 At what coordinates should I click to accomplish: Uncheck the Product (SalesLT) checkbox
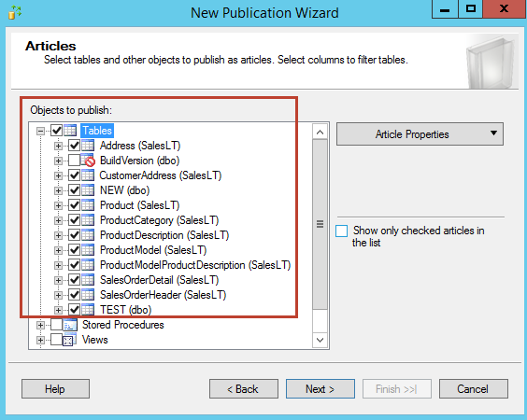tap(74, 205)
